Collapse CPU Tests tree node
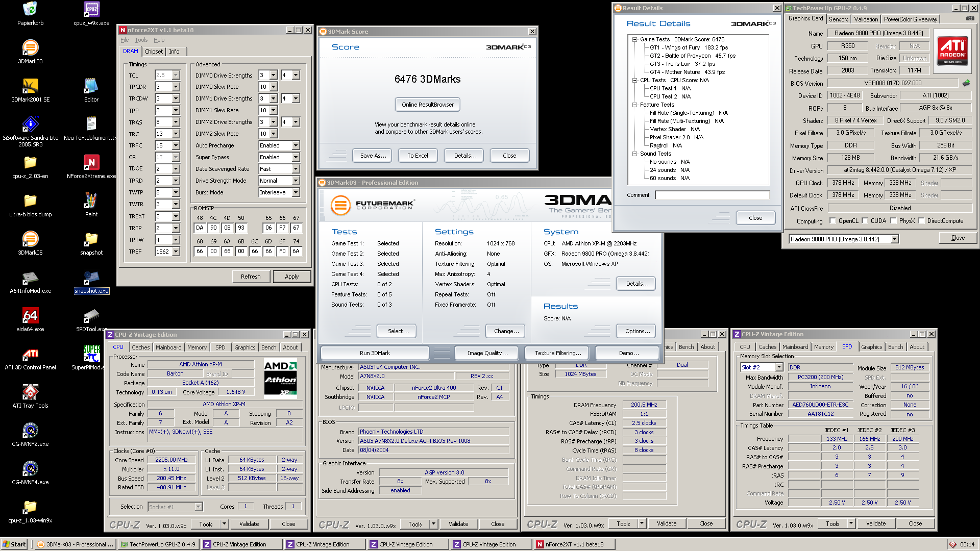 point(634,80)
